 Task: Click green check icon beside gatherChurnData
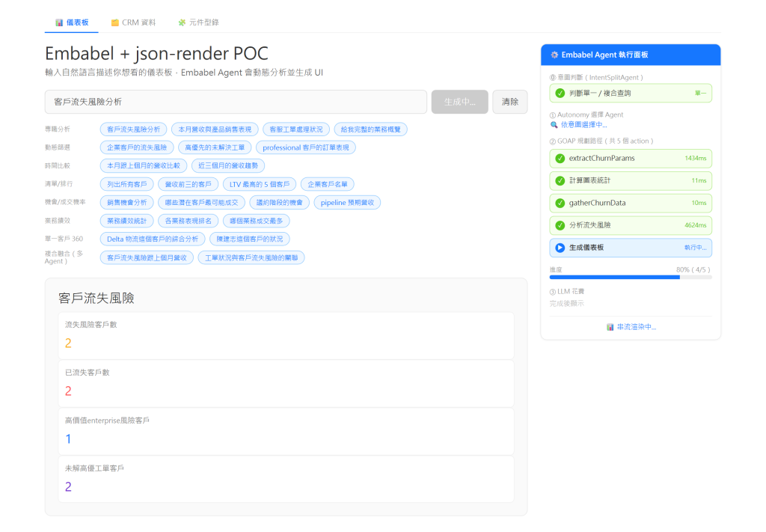(560, 204)
